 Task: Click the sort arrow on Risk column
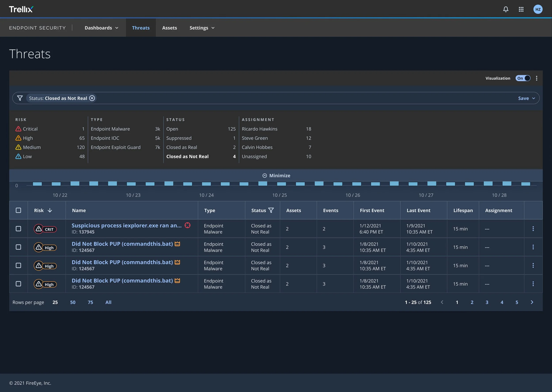[50, 210]
